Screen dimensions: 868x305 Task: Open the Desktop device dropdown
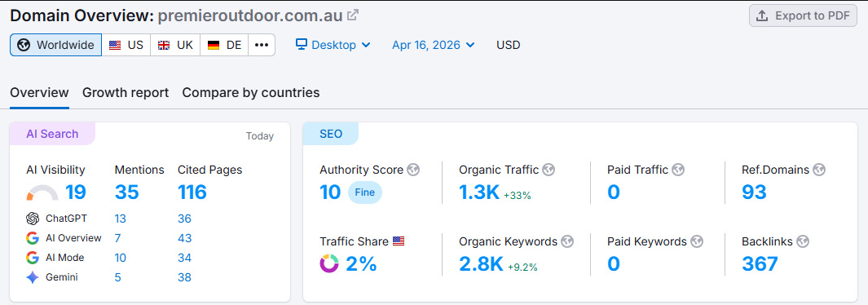point(333,45)
